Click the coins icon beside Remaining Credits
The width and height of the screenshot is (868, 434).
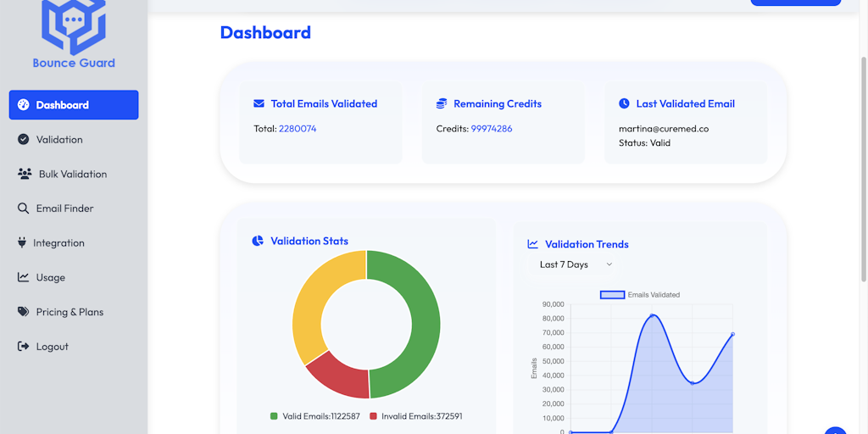point(441,103)
